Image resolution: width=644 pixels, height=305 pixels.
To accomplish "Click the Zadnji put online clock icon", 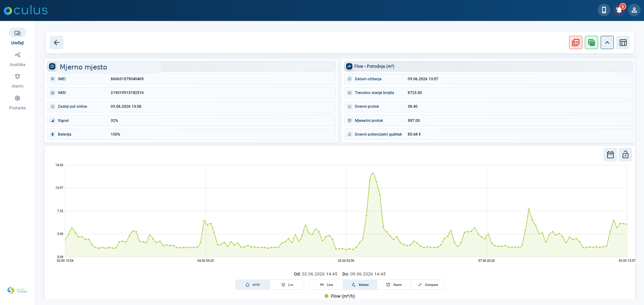I will coord(53,107).
